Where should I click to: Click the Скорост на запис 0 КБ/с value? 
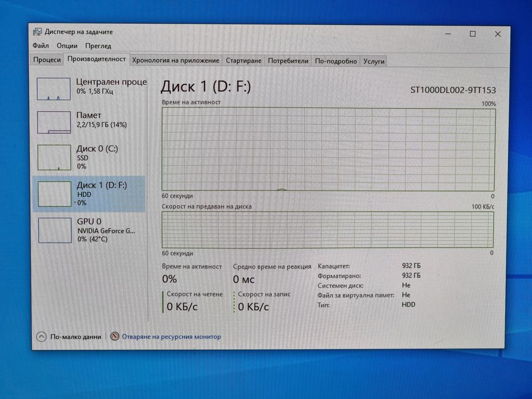point(253,307)
